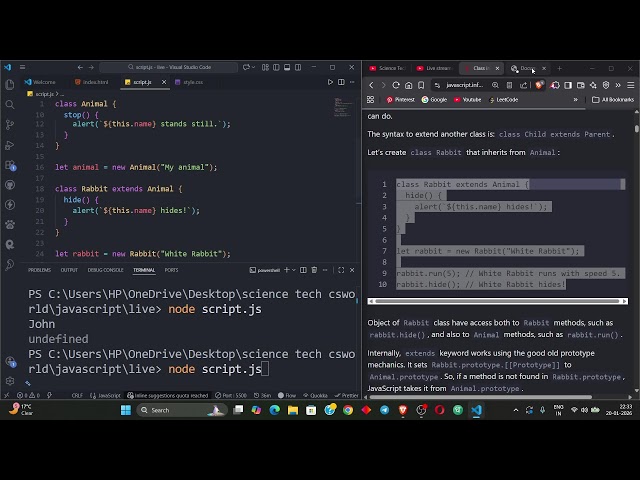Open the browser main hamburger menu
The image size is (640, 480).
click(631, 85)
